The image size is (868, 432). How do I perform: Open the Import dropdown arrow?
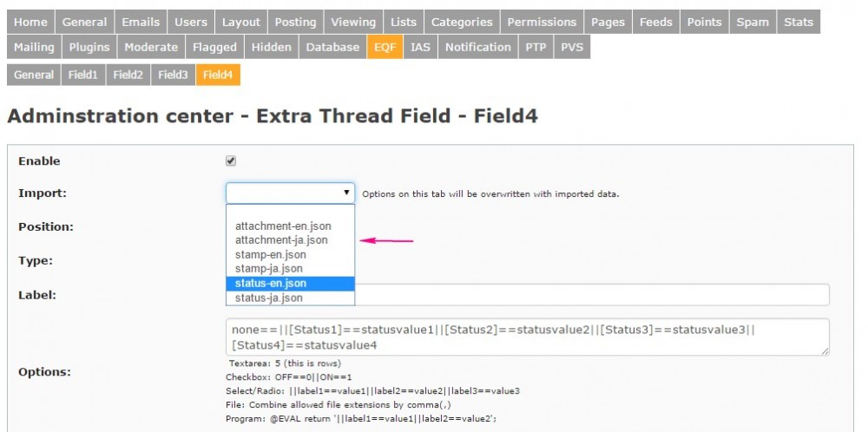(x=346, y=193)
